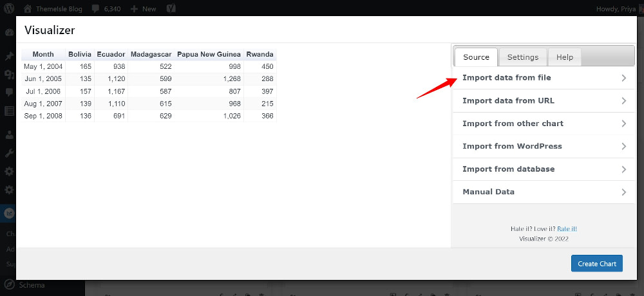The image size is (644, 296).
Task: Expand Import from WordPress section
Action: point(544,146)
